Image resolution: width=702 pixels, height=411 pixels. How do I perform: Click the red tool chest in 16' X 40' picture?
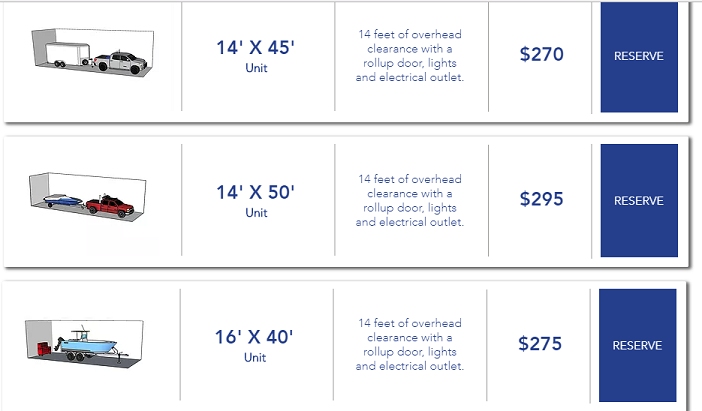pyautogui.click(x=44, y=347)
